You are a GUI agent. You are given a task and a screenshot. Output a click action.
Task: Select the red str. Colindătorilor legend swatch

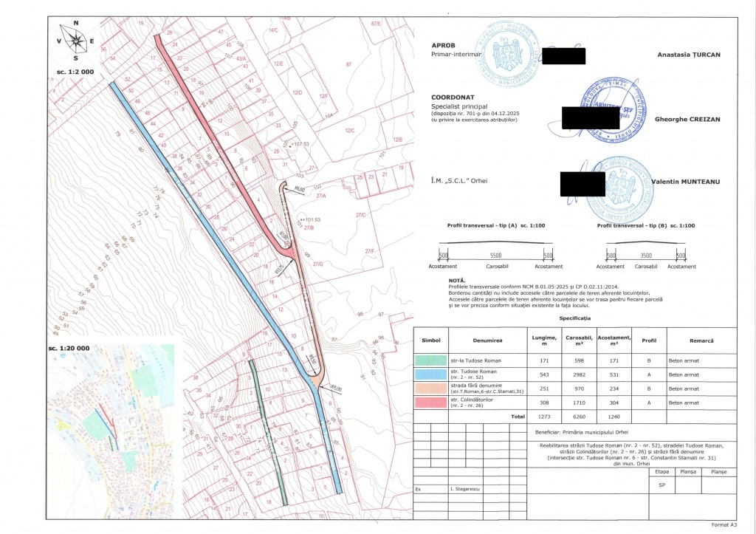click(430, 403)
